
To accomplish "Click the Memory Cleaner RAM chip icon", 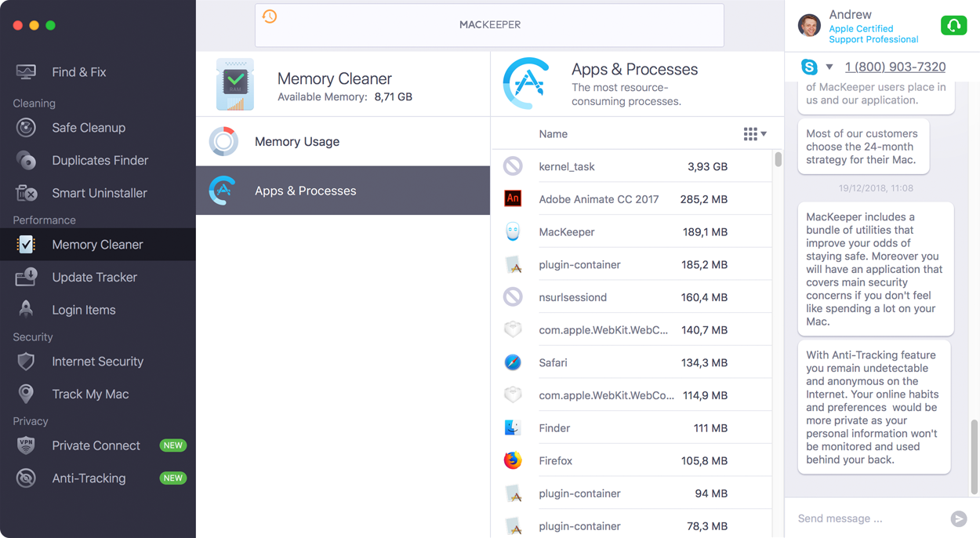I will coord(235,84).
